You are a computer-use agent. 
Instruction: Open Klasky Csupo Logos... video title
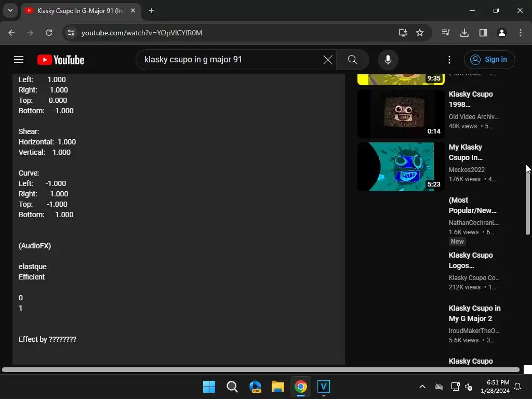tap(471, 260)
